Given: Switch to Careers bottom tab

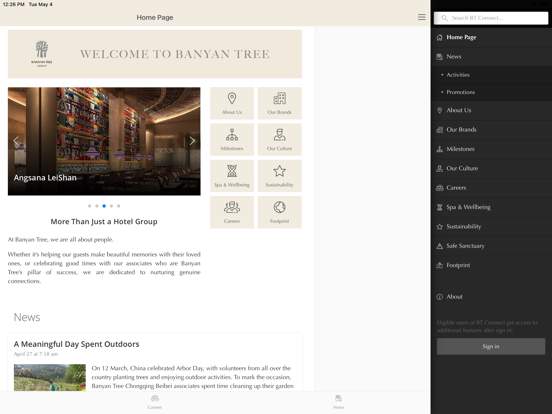Looking at the screenshot, I should (155, 402).
